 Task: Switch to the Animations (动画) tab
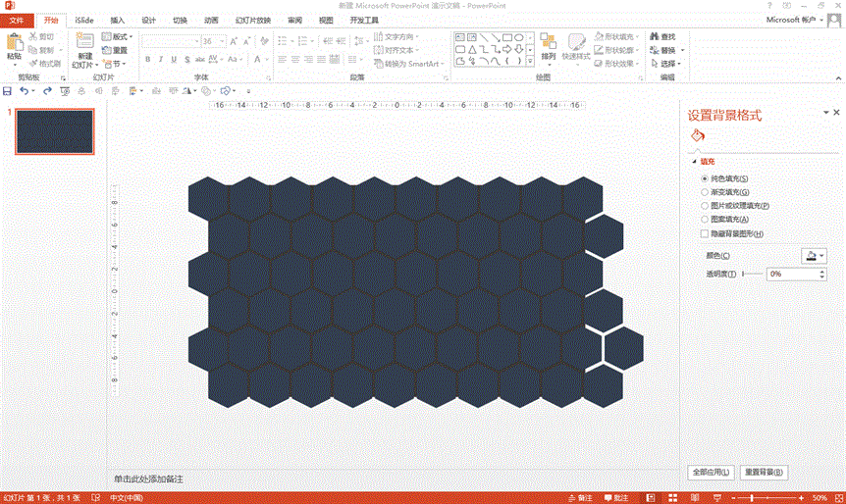click(x=211, y=20)
